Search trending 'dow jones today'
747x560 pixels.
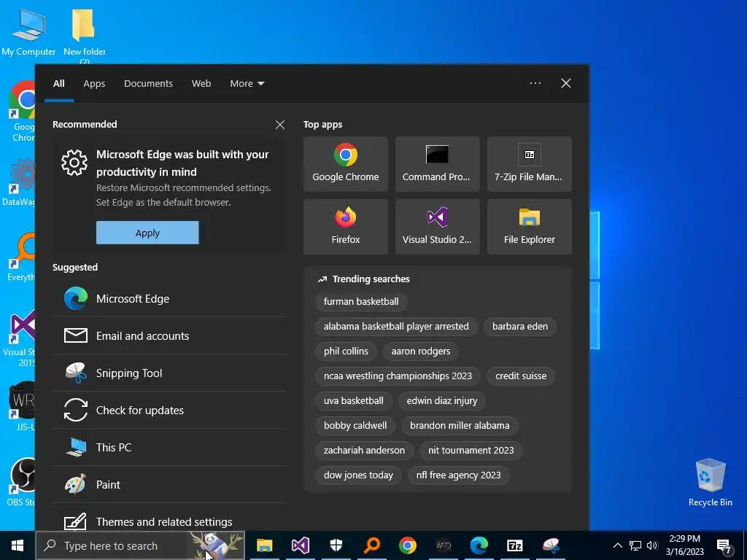[358, 475]
